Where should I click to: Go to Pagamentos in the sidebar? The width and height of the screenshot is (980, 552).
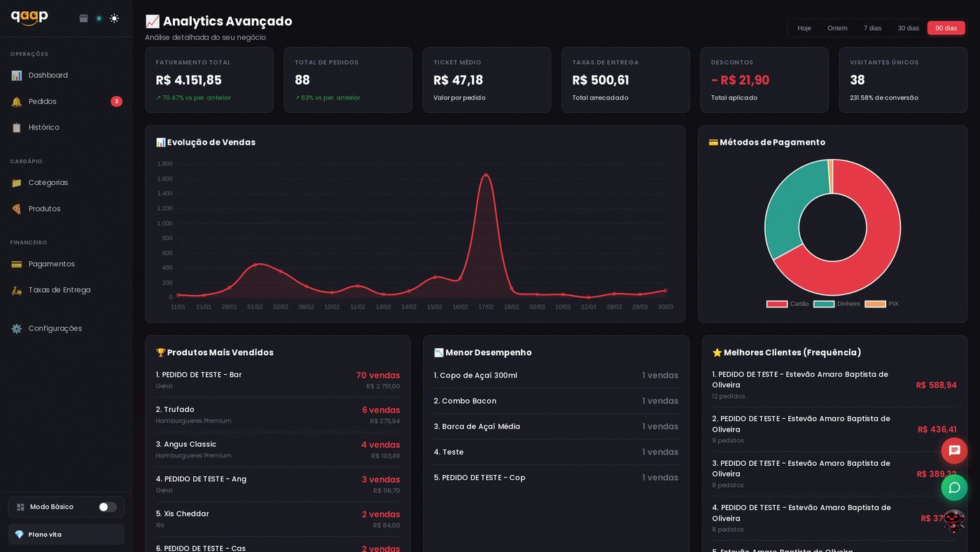pyautogui.click(x=66, y=264)
